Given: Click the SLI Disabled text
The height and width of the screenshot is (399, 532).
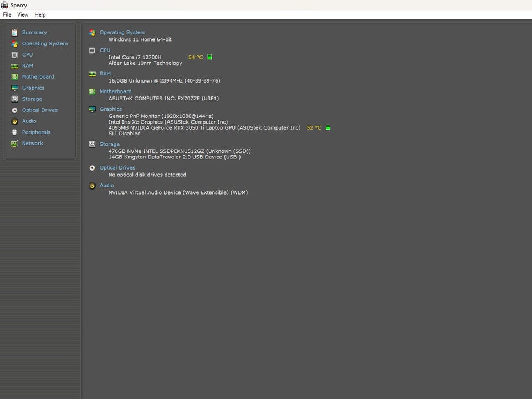Looking at the screenshot, I should pyautogui.click(x=125, y=134).
